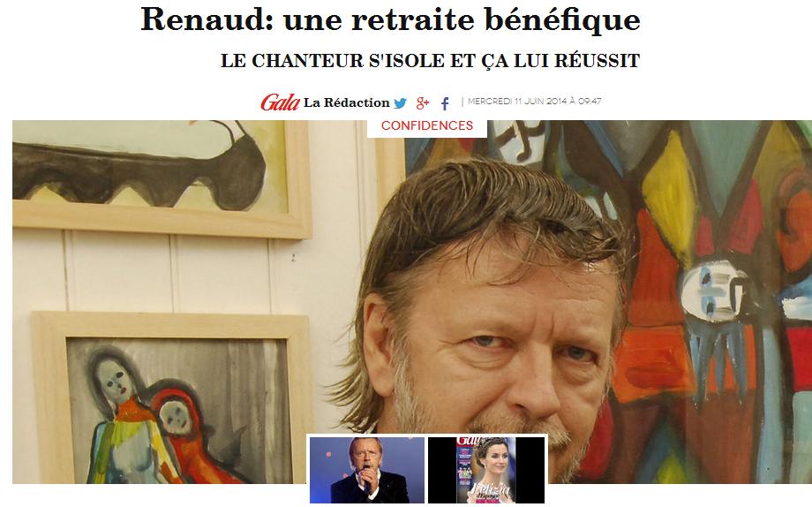812x507 pixels.
Task: Share the article via Google+ icon
Action: [423, 103]
